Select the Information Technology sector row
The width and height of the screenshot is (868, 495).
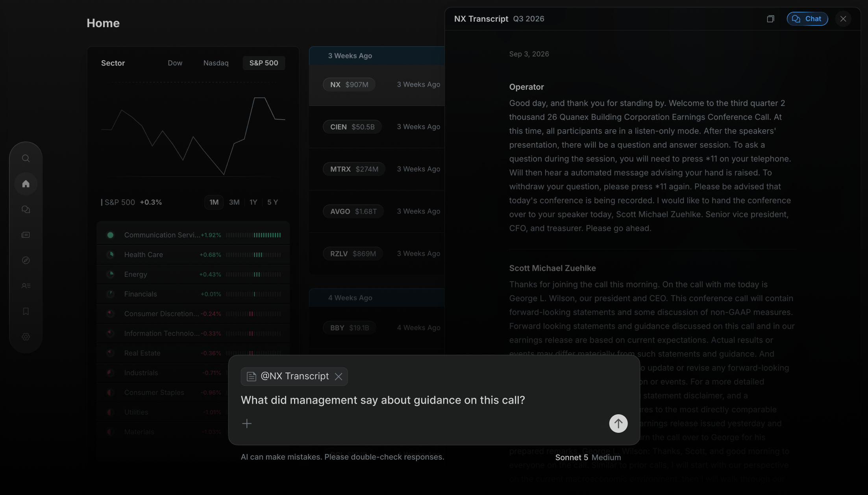coord(193,334)
